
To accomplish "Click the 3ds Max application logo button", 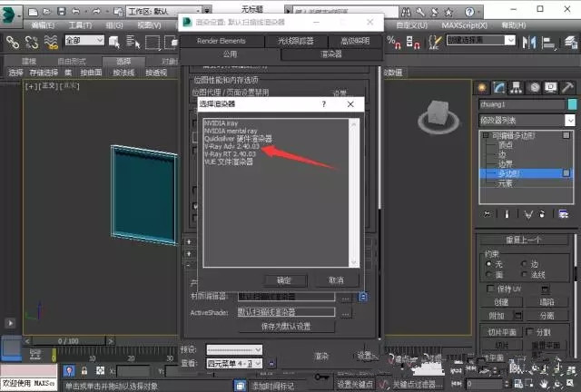I will click(9, 15).
